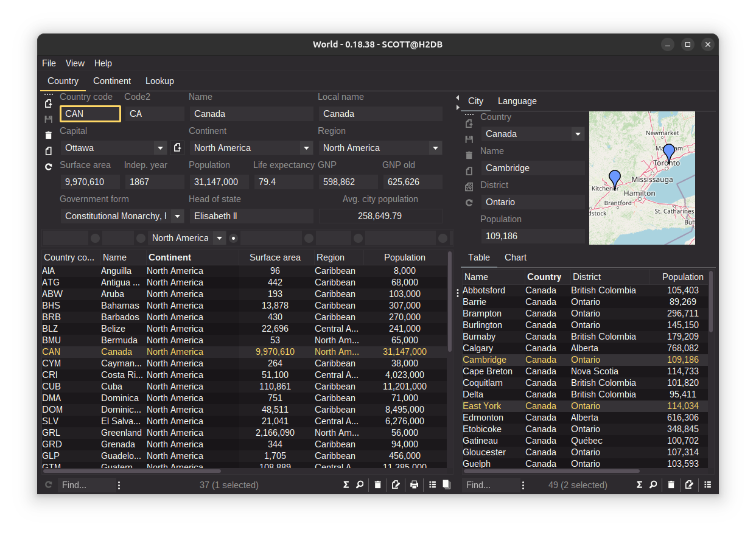Click the disabled save icon in country form
The width and height of the screenshot is (756, 535).
click(49, 119)
